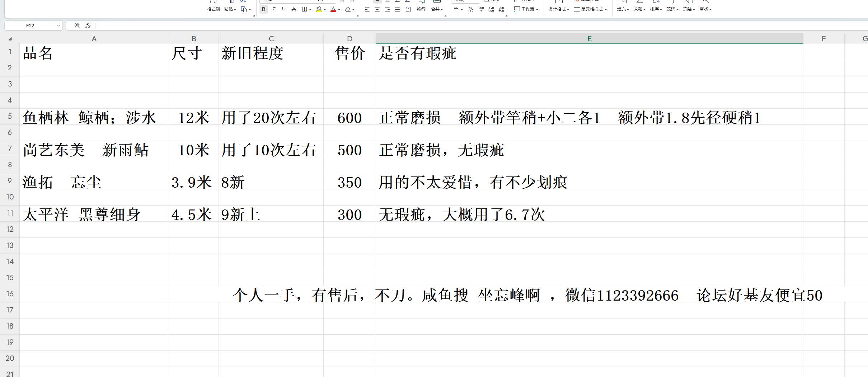
Task: Apply the yellow fill color bucket
Action: (319, 9)
